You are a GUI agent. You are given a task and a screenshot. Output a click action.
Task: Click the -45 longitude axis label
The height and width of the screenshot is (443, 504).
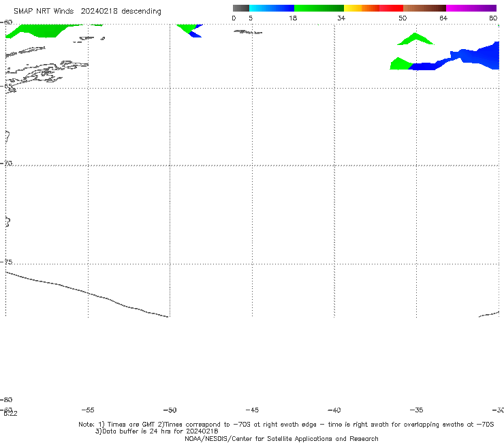click(252, 410)
